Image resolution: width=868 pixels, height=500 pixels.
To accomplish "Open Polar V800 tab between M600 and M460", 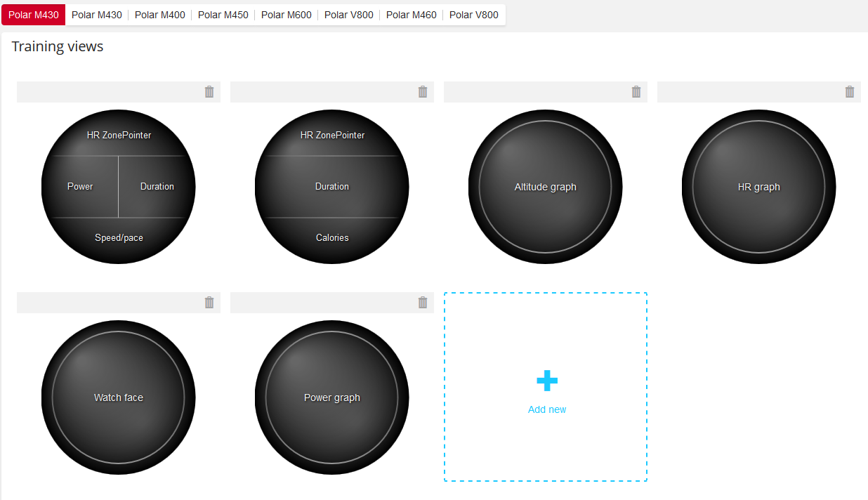I will click(x=349, y=15).
